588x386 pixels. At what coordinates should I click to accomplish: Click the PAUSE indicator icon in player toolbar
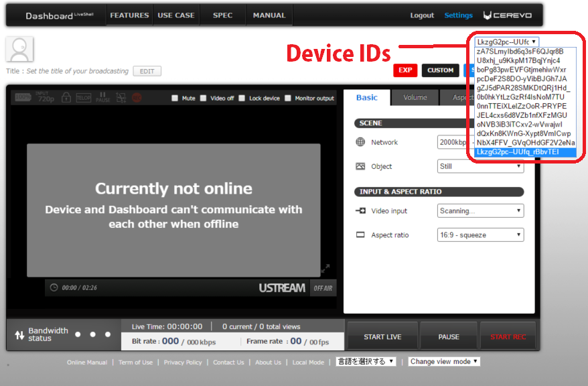click(102, 98)
